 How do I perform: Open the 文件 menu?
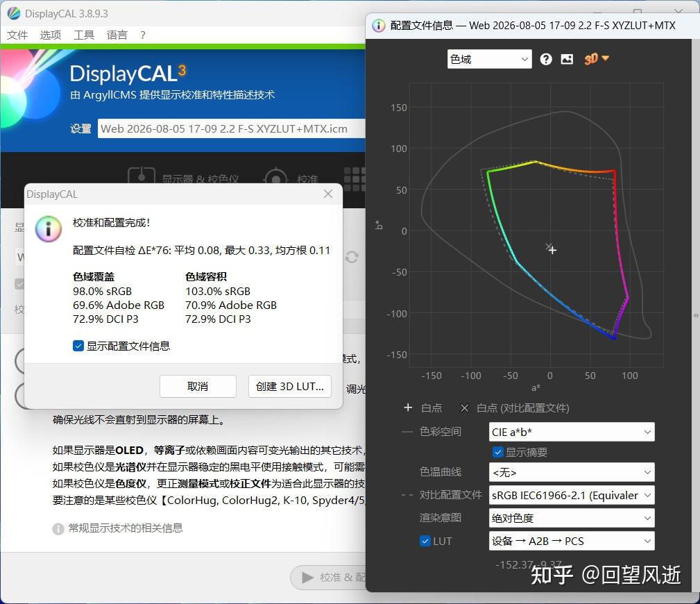click(17, 35)
